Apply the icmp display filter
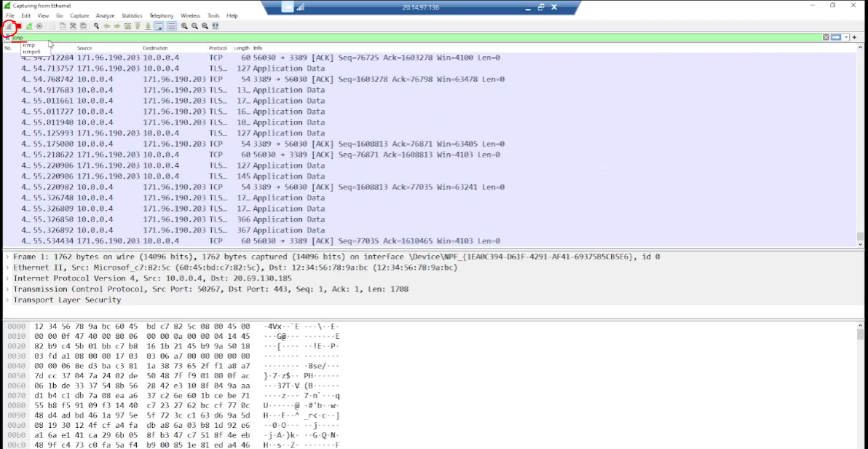The width and height of the screenshot is (868, 449). click(836, 37)
